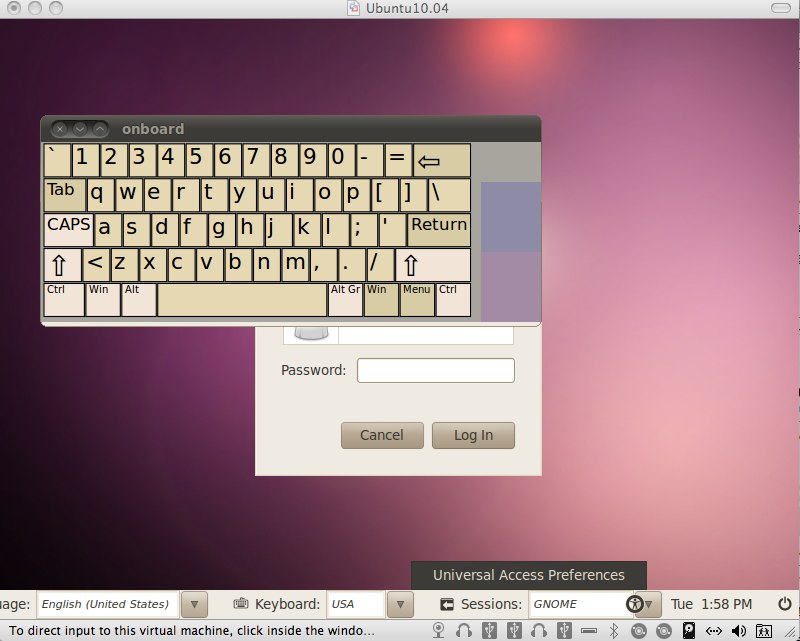Tap the semicolon key on onboard

pyautogui.click(x=364, y=230)
